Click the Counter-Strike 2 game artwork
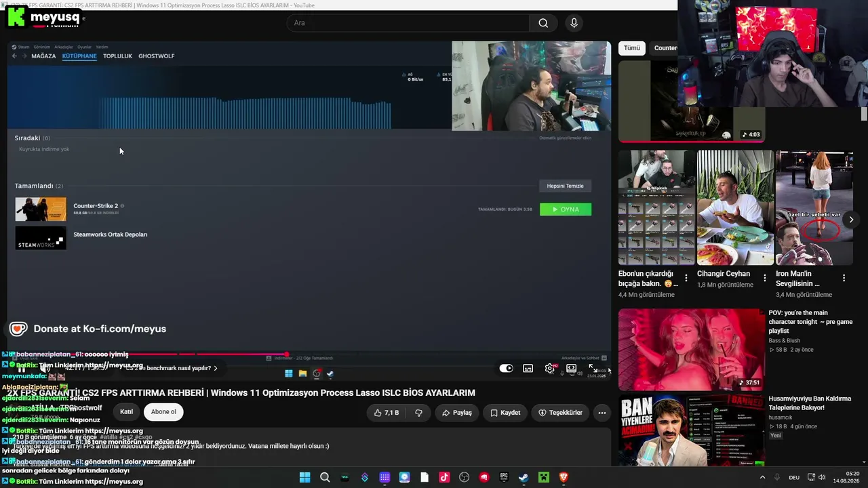Viewport: 868px width, 488px height. (41, 209)
